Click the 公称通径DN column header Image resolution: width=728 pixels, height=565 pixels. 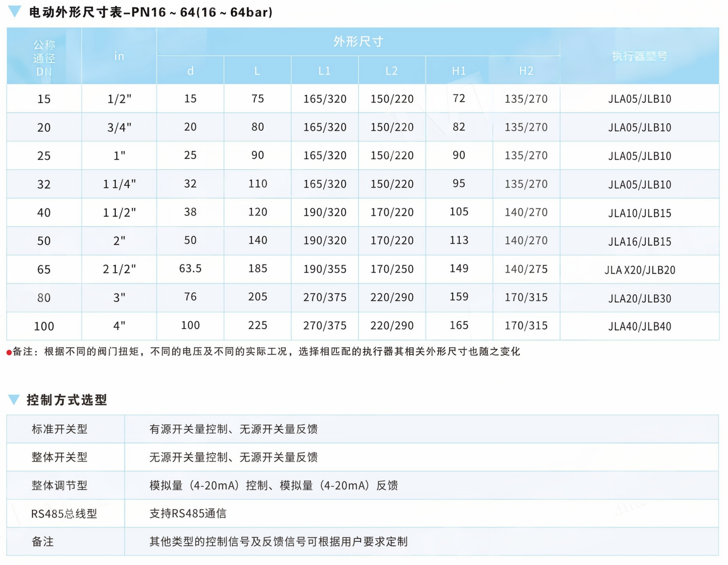(44, 56)
